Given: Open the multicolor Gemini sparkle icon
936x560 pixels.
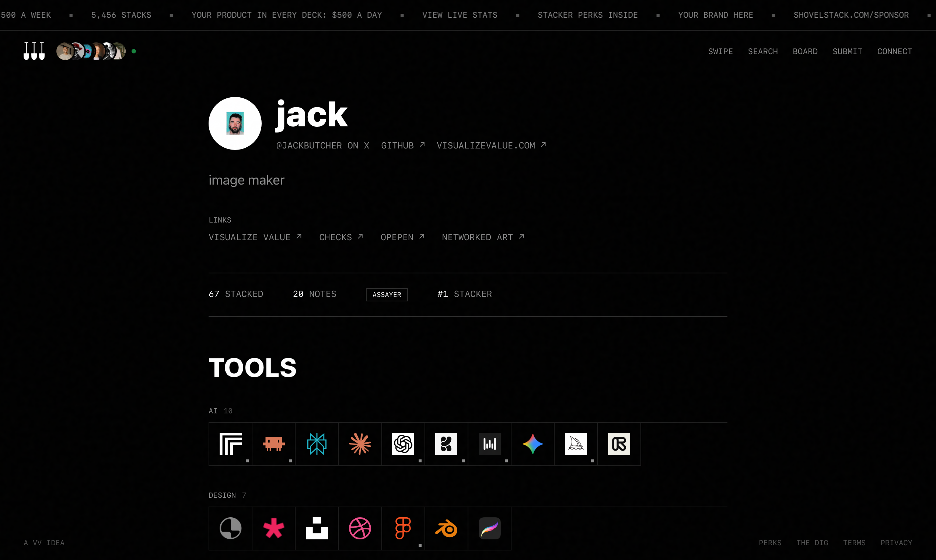Looking at the screenshot, I should click(532, 444).
